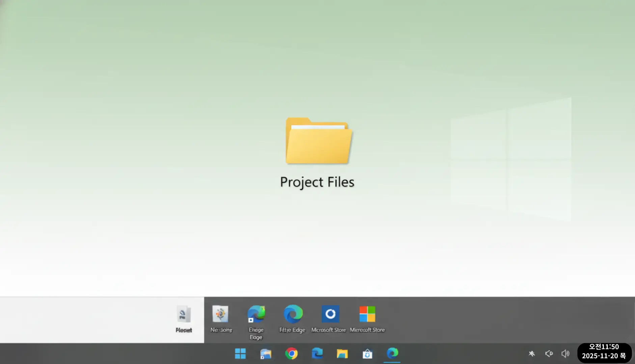Viewport: 635px width, 364px height.
Task: Open the Project Files folder icon
Action: tap(319, 141)
